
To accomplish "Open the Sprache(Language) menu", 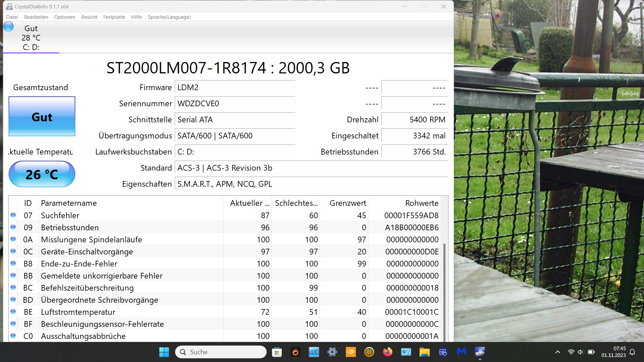I will click(x=169, y=17).
